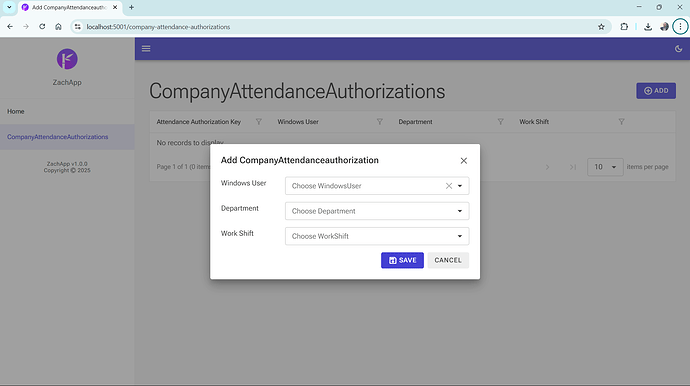Screen dimensions: 690x386
Task: Clear the Windows User selection
Action: pyautogui.click(x=448, y=186)
